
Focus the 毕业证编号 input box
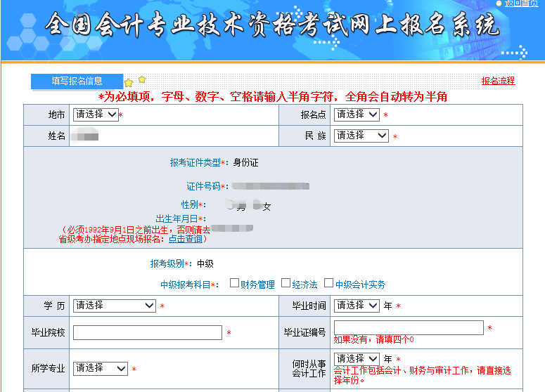tap(409, 327)
